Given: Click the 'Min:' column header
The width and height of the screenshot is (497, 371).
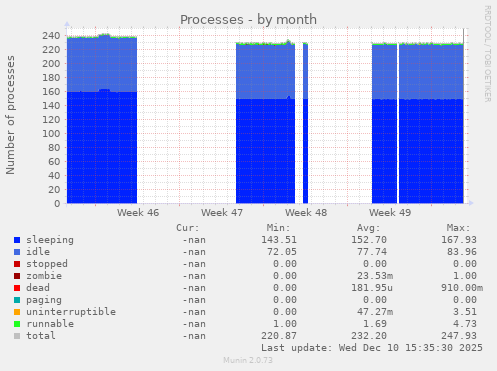Looking at the screenshot, I should point(278,228).
